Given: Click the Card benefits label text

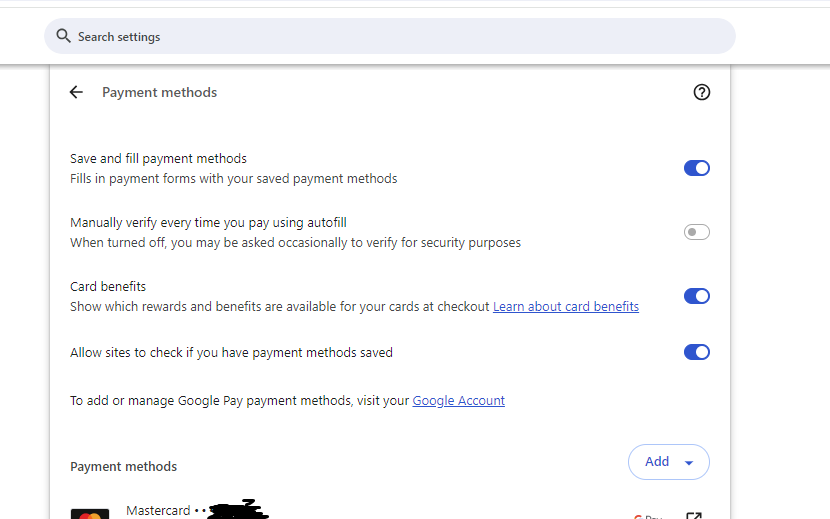Looking at the screenshot, I should (x=108, y=287).
